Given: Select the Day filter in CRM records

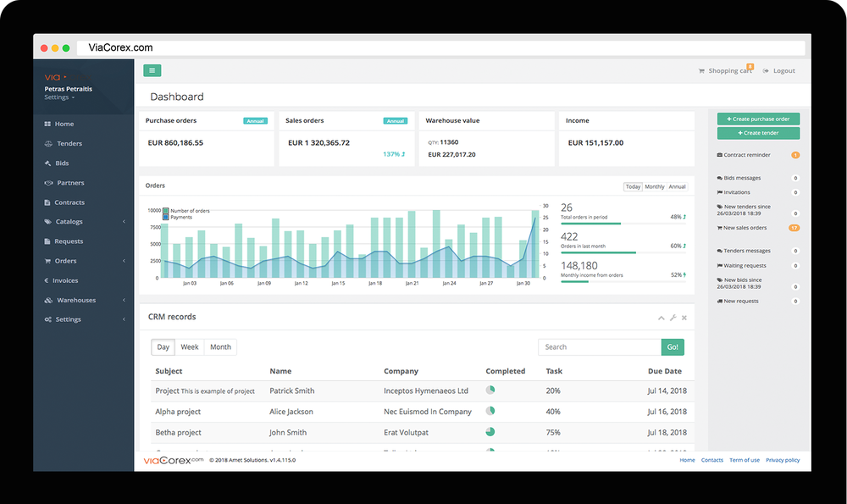Looking at the screenshot, I should [163, 346].
